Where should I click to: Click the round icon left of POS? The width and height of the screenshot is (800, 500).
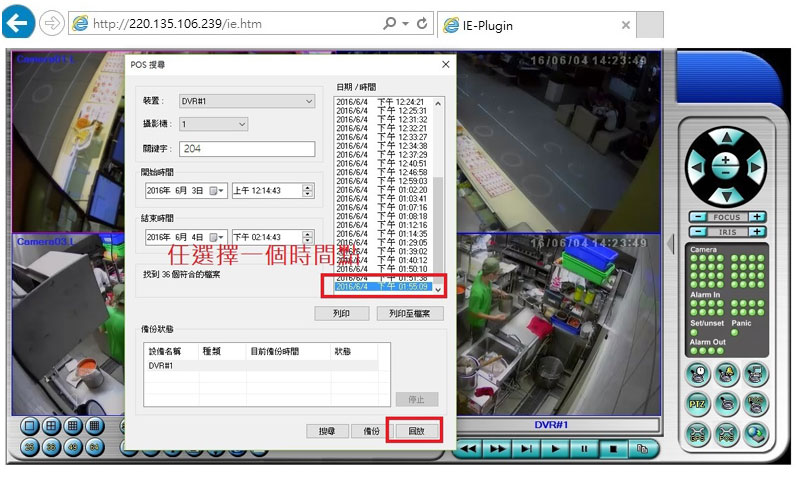pyautogui.click(x=697, y=434)
